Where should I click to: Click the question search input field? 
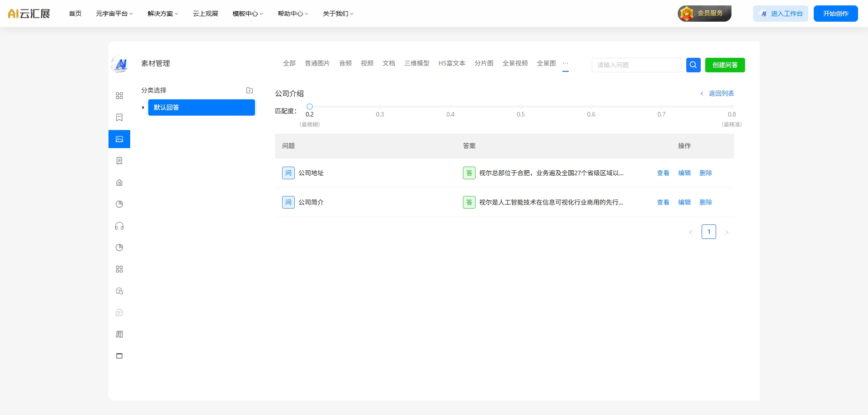(x=637, y=65)
